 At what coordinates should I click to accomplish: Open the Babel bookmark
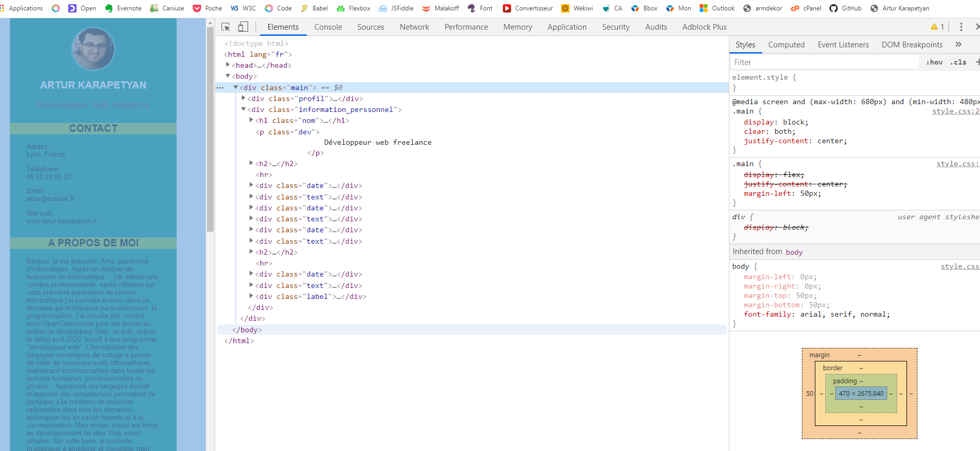pos(314,8)
